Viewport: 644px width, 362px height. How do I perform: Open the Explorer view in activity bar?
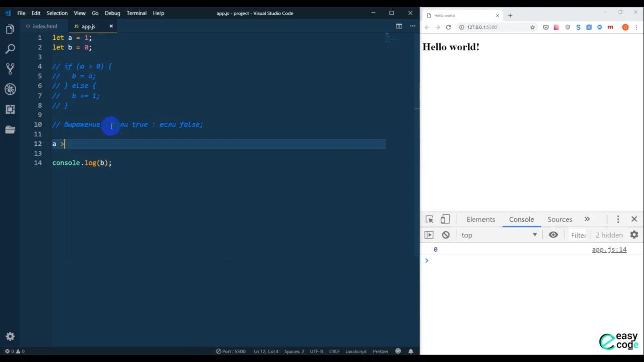(x=10, y=30)
